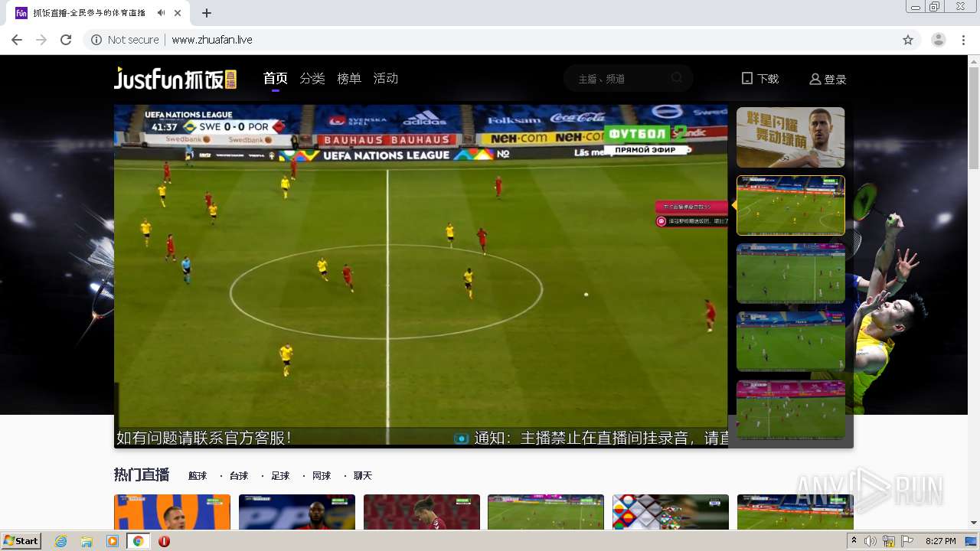Viewport: 980px width, 551px height.
Task: Open Chrome profile avatar
Action: point(939,40)
